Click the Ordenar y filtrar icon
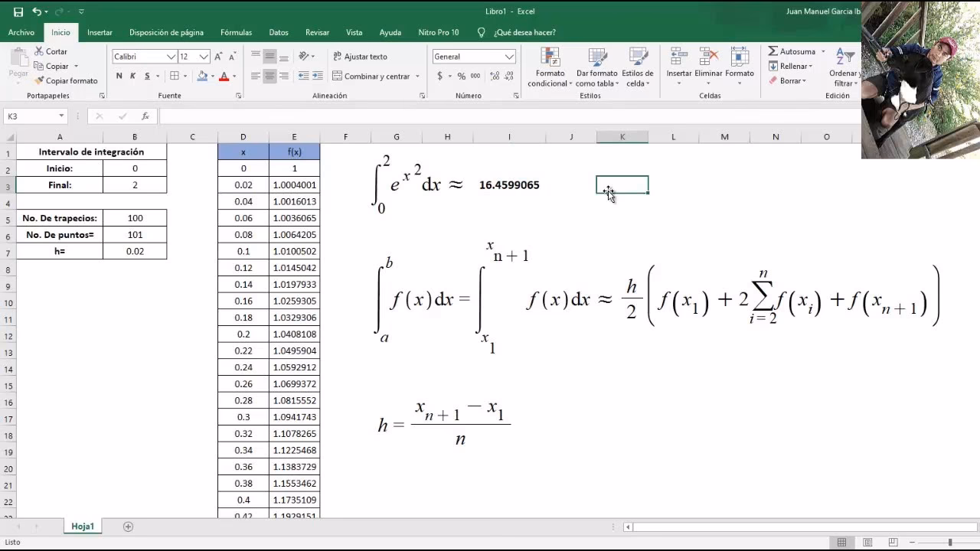 [842, 67]
